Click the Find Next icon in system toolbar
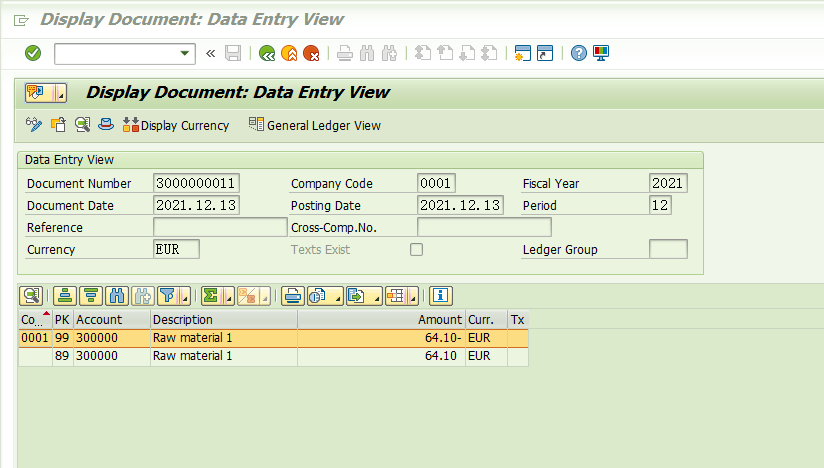The height and width of the screenshot is (468, 824). 389,53
